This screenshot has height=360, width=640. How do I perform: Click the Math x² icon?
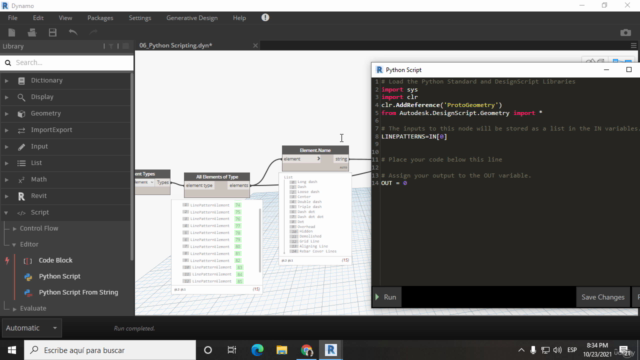(x=21, y=180)
